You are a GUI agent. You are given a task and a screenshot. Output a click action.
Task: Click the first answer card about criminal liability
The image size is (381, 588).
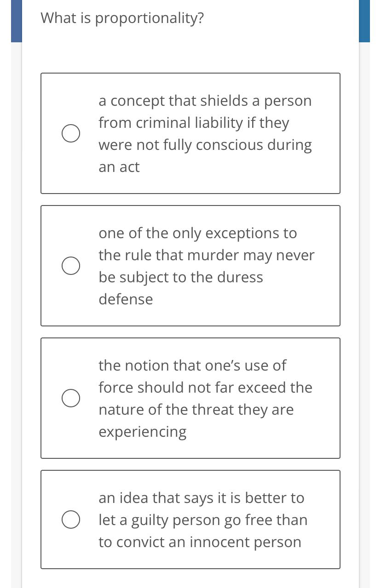pos(190,133)
